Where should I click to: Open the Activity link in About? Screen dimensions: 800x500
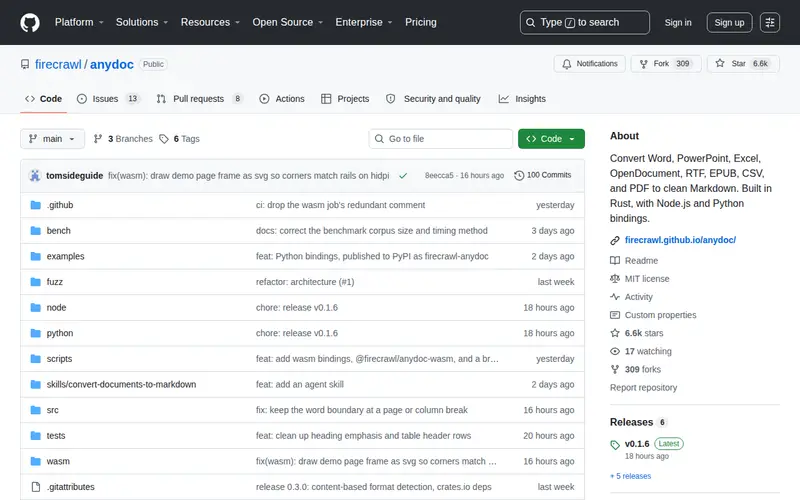pyautogui.click(x=632, y=297)
